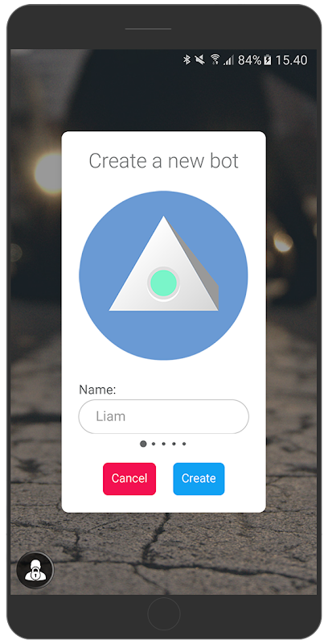Select the second page indicator dot
Screen dimensions: 328x644
click(x=154, y=444)
